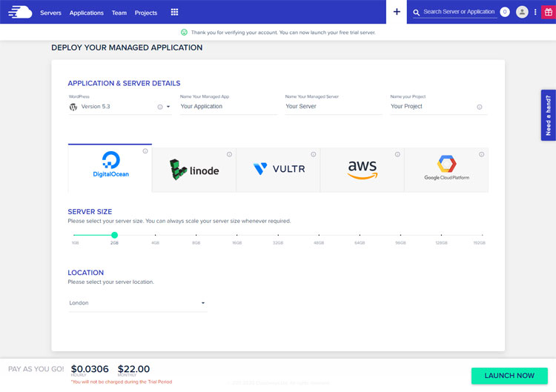Click the Launch Now button
Viewport: 556px width, 392px height.
coord(509,376)
